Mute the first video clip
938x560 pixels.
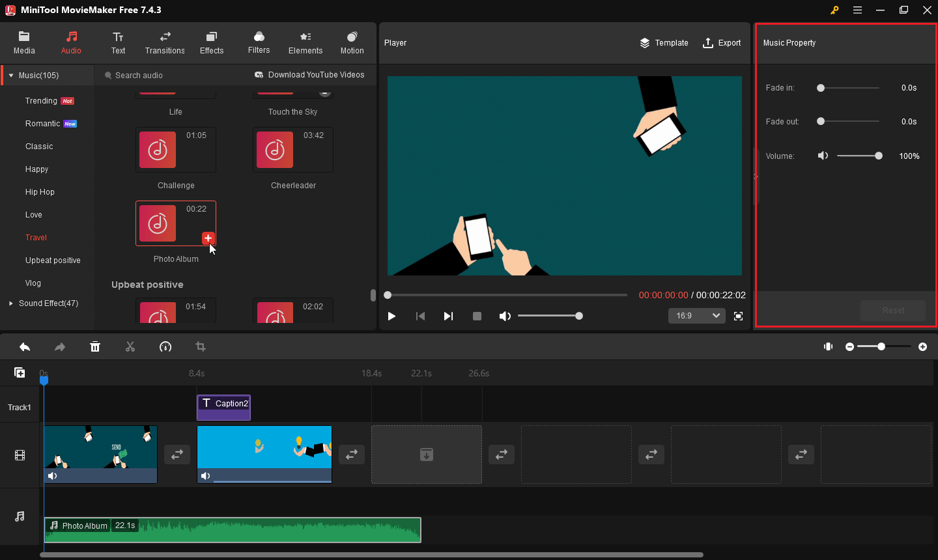(53, 476)
